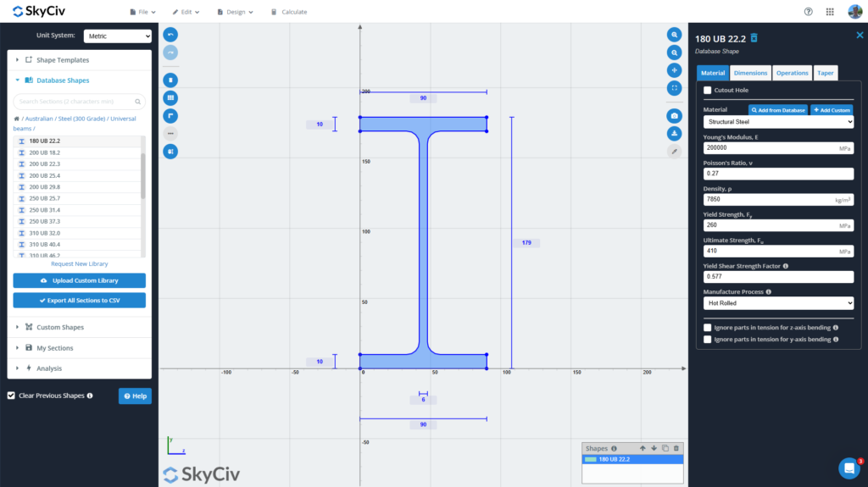868x487 pixels.
Task: Click Export All Sections to CSV
Action: [79, 301]
